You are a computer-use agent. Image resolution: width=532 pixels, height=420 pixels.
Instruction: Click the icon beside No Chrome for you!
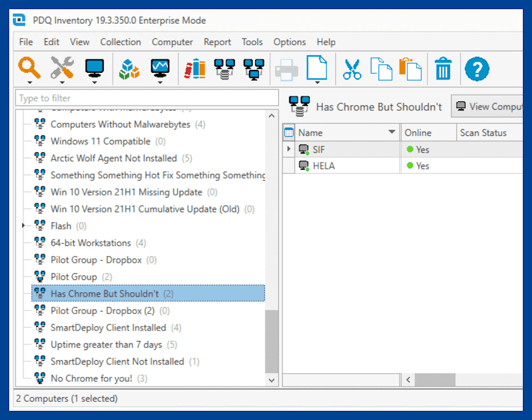point(40,377)
